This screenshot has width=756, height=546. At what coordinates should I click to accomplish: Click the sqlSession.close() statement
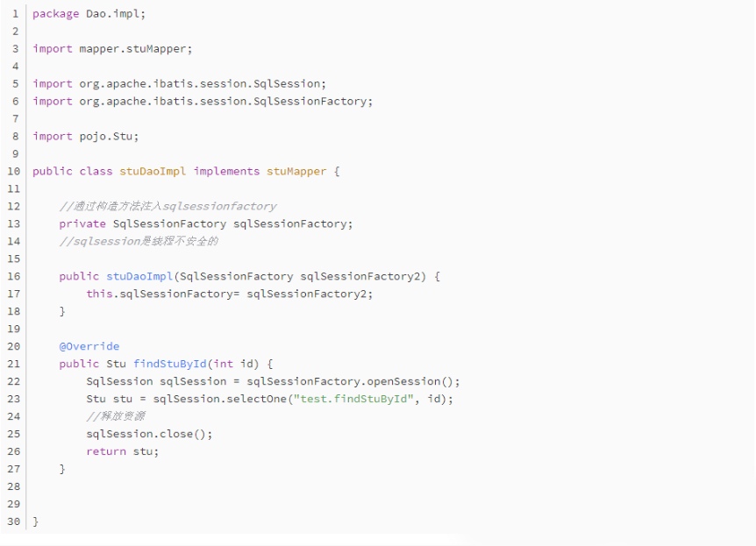point(149,434)
